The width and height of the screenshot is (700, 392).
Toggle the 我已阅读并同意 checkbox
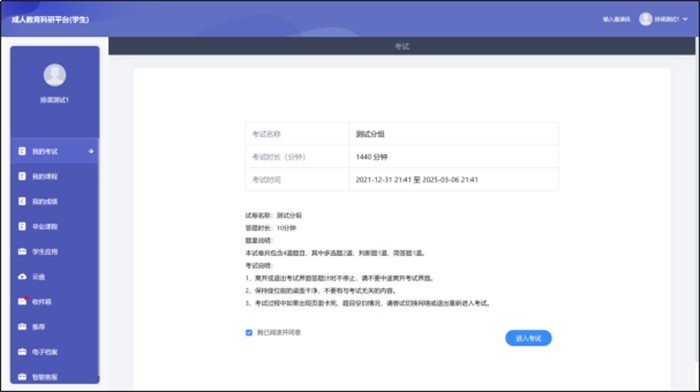[249, 333]
